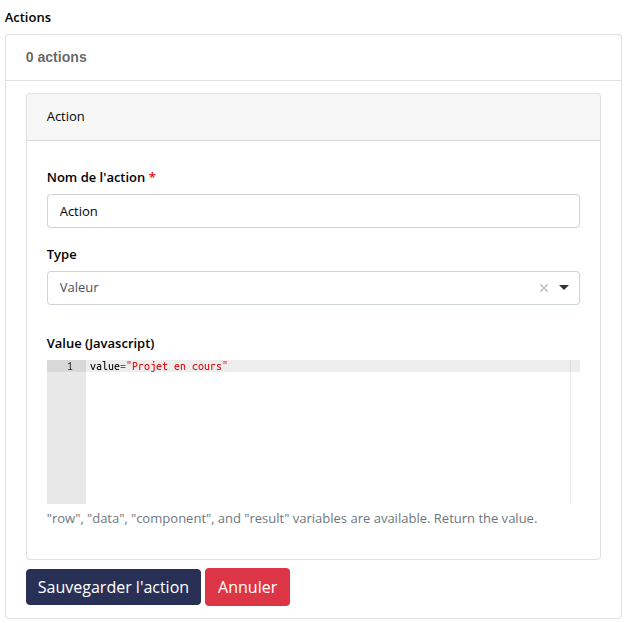Viewport: 628px width, 623px height.
Task: Click the Valeur text in Type selector
Action: pos(80,288)
